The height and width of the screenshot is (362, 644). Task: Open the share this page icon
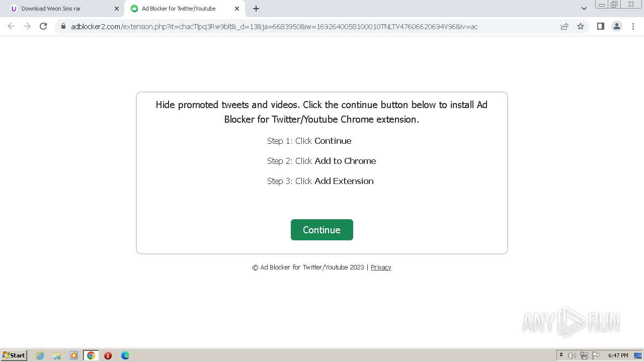click(565, 26)
